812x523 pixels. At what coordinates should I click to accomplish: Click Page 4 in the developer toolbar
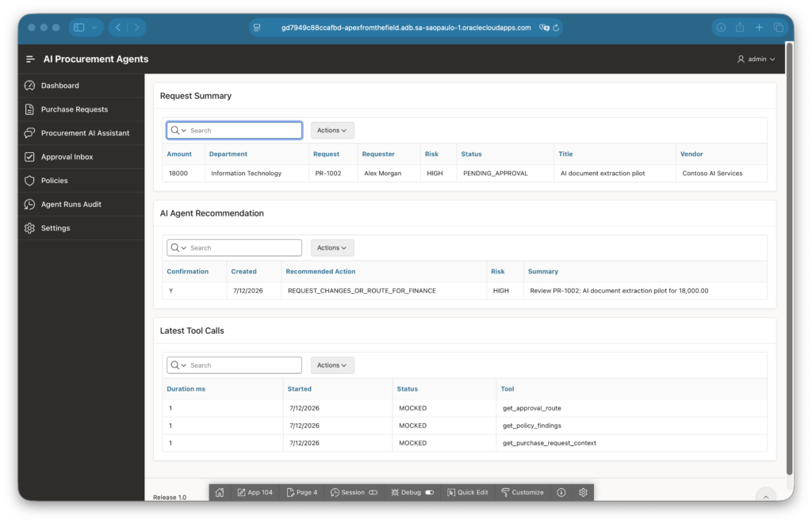[302, 492]
